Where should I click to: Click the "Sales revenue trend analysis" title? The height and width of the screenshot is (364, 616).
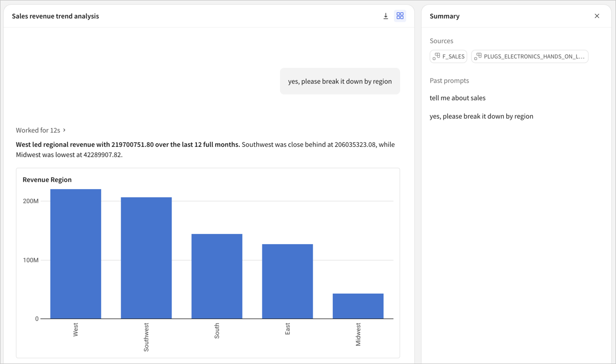pyautogui.click(x=56, y=16)
